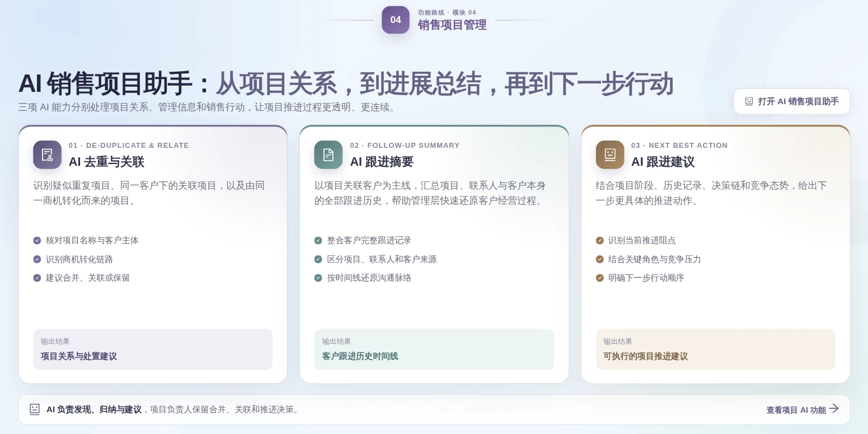Click check icon beside 建议合并、关联或保留
This screenshot has height=434, width=868.
click(37, 278)
